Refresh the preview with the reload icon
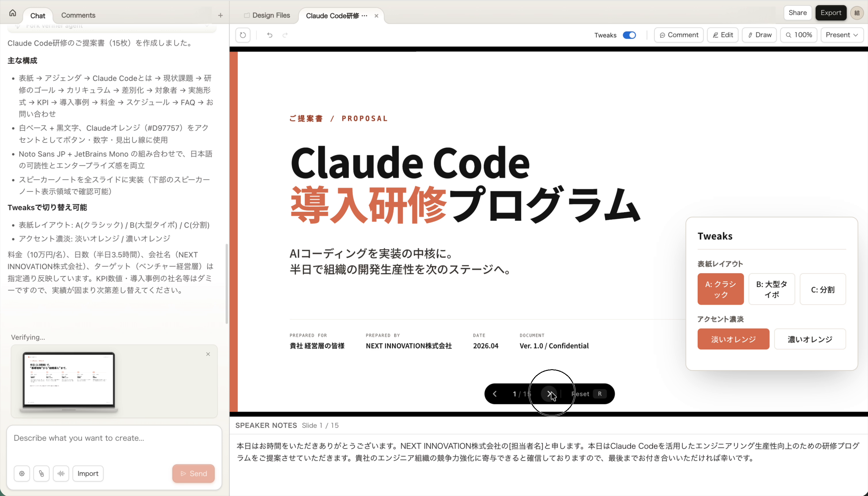868x496 pixels. coord(242,35)
